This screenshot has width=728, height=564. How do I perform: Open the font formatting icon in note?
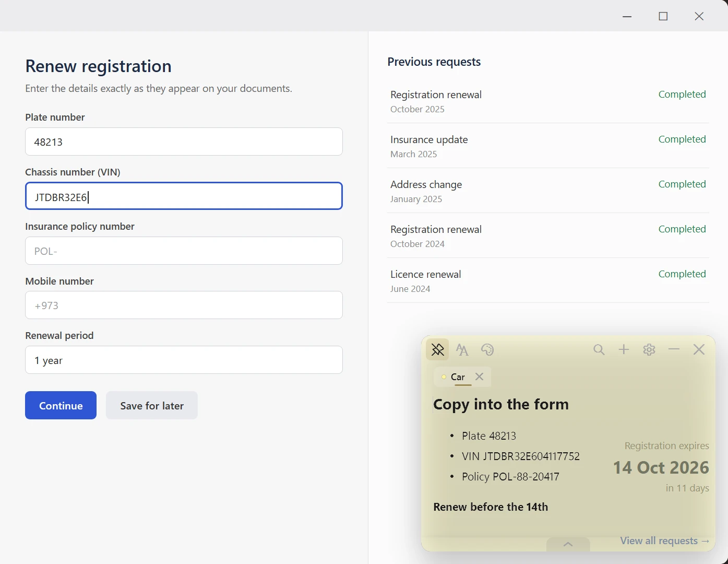pyautogui.click(x=462, y=349)
